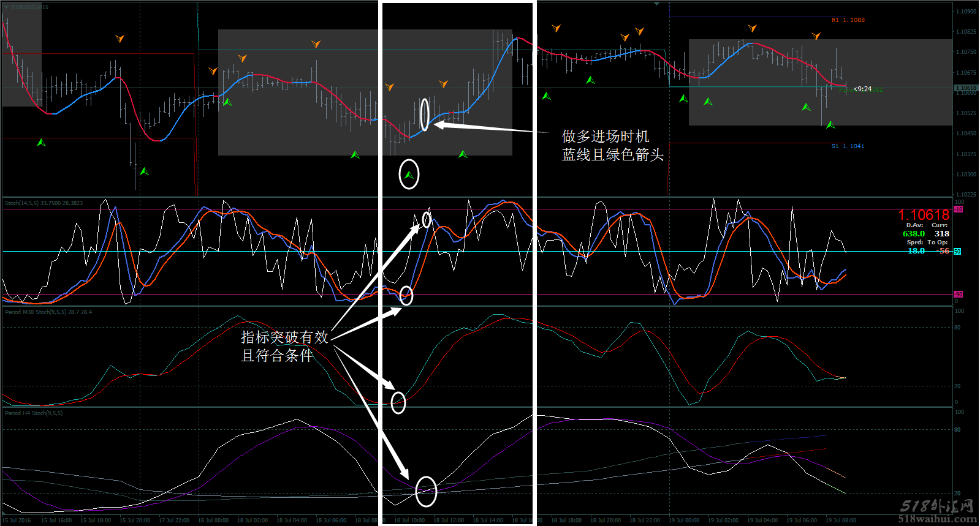
Task: Click the orange arrow nearest R1 label
Action: pos(816,36)
